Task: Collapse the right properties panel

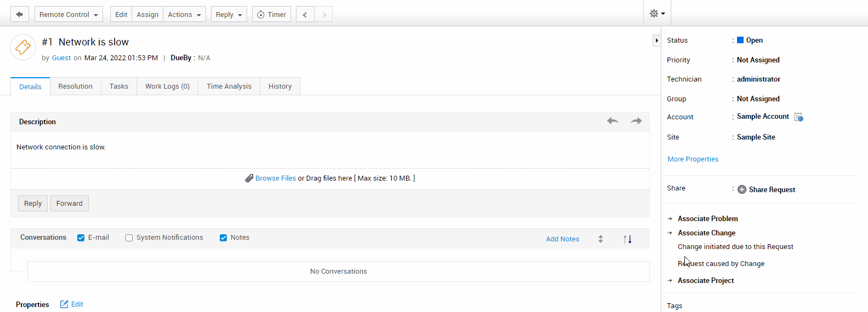Action: point(656,41)
